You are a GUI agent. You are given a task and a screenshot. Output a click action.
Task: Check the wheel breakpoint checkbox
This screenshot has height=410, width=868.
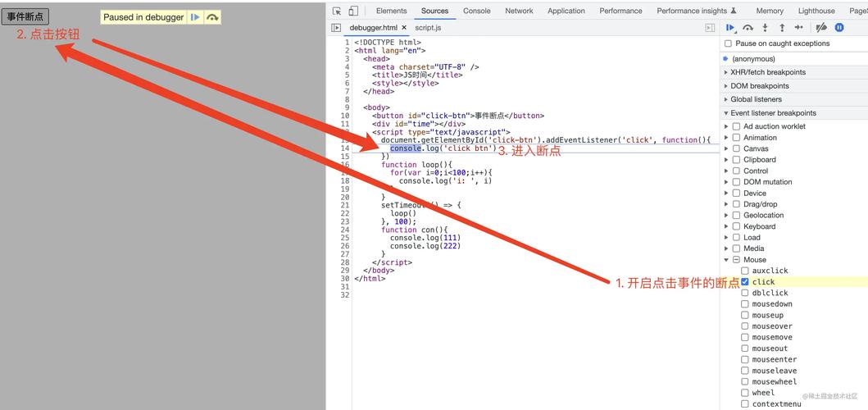745,392
